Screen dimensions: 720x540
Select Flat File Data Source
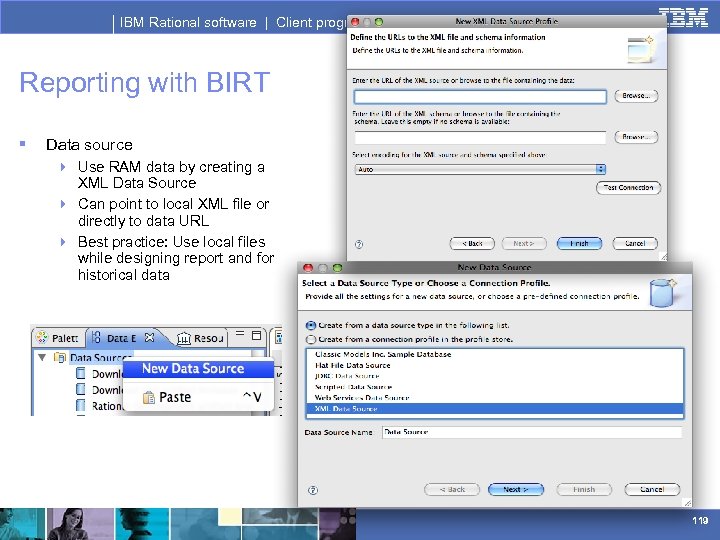coord(495,366)
